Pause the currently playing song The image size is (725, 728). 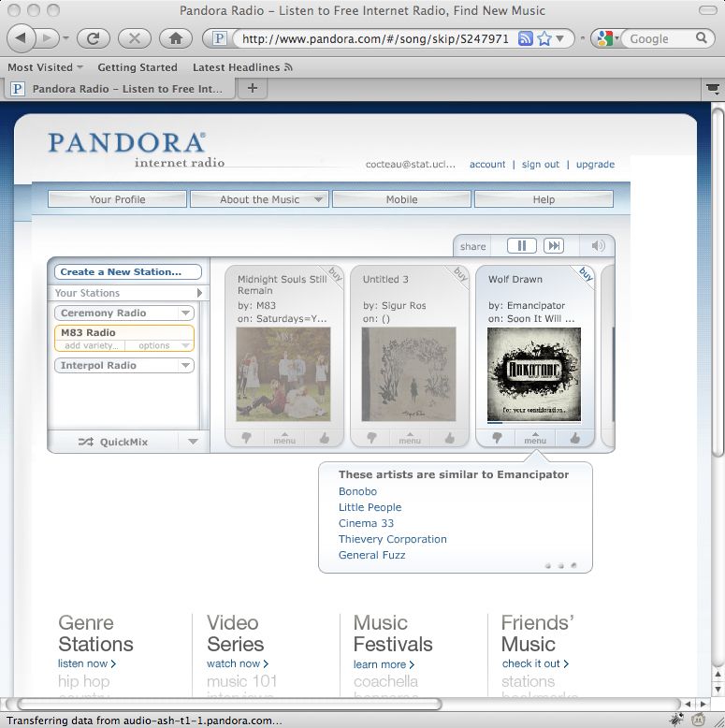(522, 245)
